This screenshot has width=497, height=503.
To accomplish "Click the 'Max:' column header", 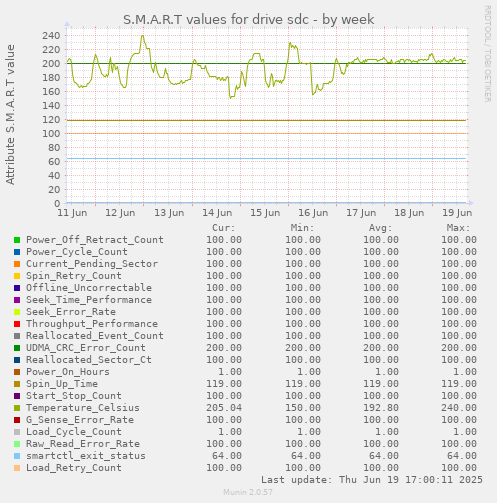I will tap(458, 228).
